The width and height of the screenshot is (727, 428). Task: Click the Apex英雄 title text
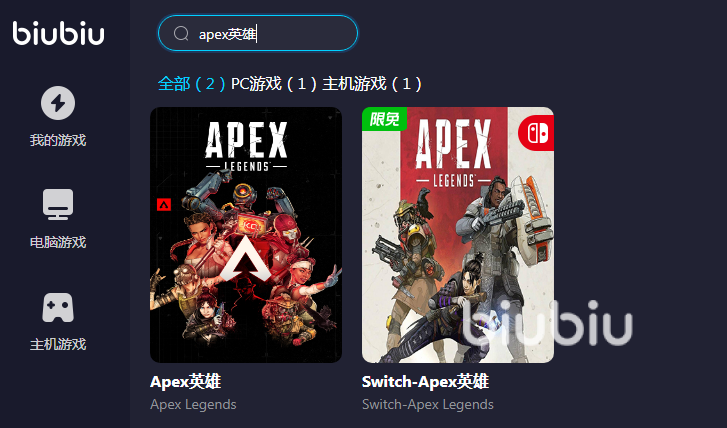coord(185,382)
